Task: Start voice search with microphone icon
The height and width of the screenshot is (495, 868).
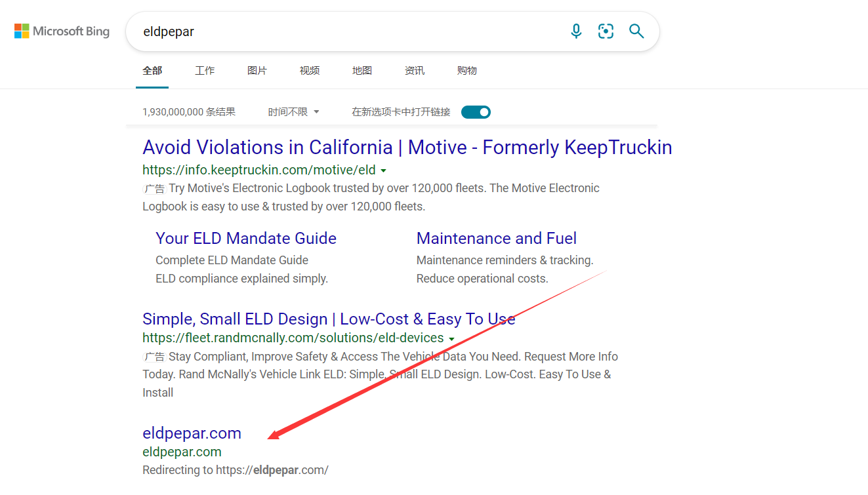Action: pos(576,31)
